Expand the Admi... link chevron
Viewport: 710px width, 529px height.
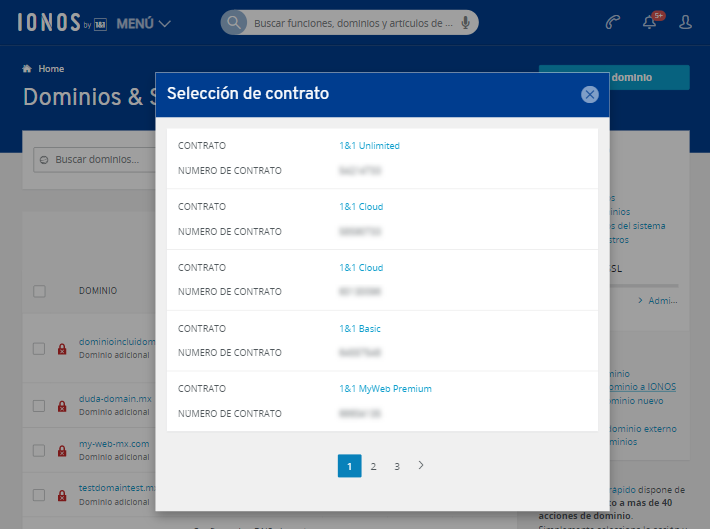point(641,301)
